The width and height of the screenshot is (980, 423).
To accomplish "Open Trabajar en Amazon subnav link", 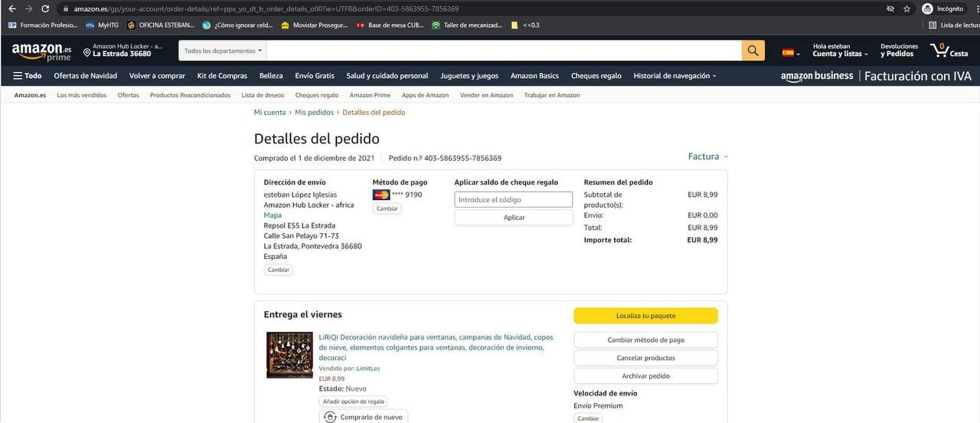I will click(552, 95).
